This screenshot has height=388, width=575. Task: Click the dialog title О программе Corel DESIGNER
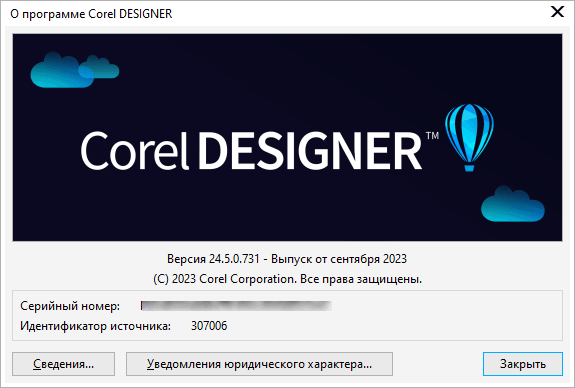[x=91, y=14]
